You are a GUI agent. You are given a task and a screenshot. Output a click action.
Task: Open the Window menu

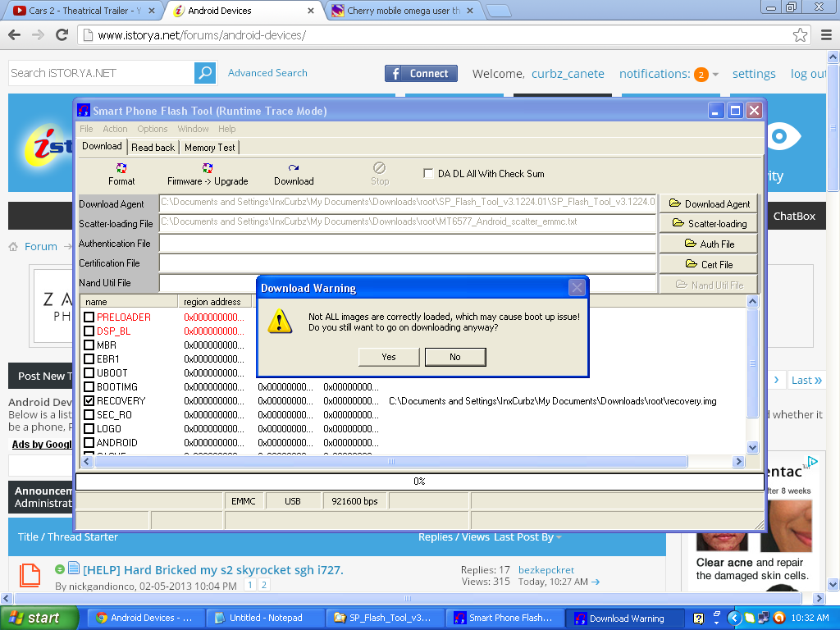click(x=193, y=129)
